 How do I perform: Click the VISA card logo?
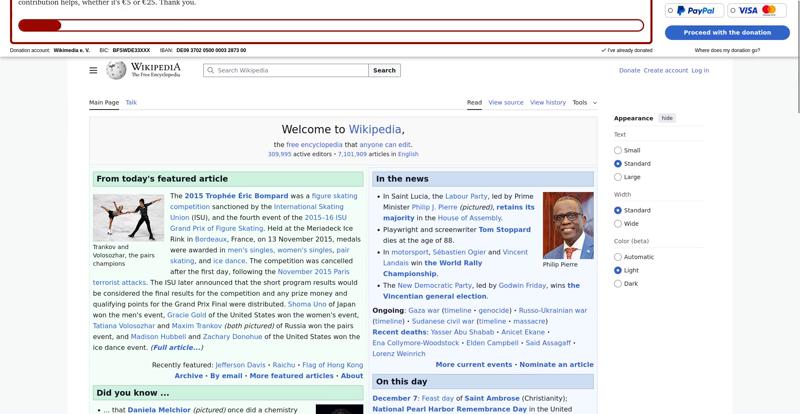click(748, 11)
